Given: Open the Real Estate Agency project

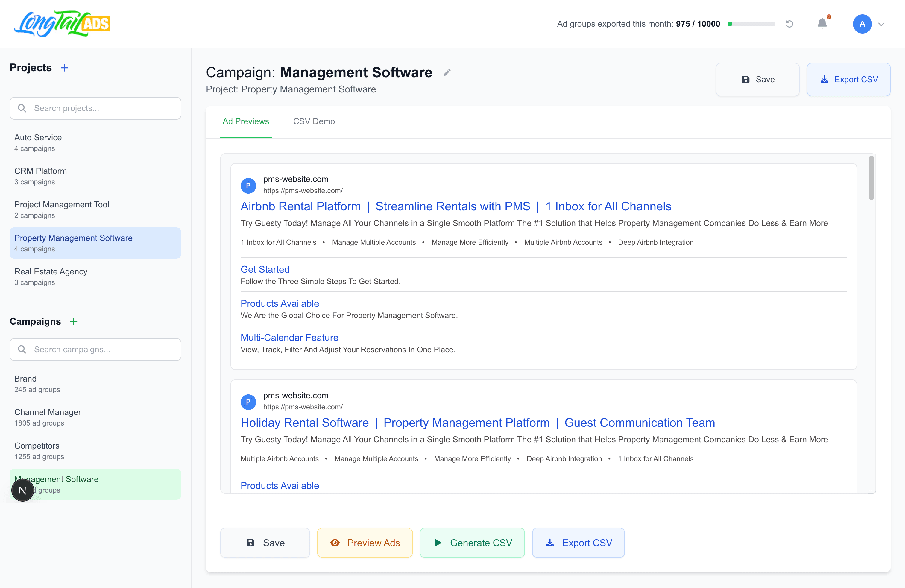Looking at the screenshot, I should click(x=95, y=276).
